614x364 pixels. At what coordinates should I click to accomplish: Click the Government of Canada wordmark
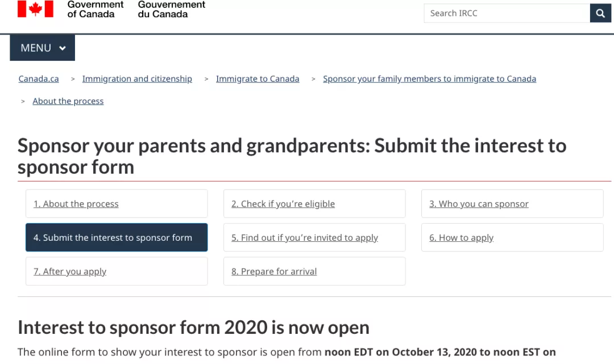click(95, 9)
